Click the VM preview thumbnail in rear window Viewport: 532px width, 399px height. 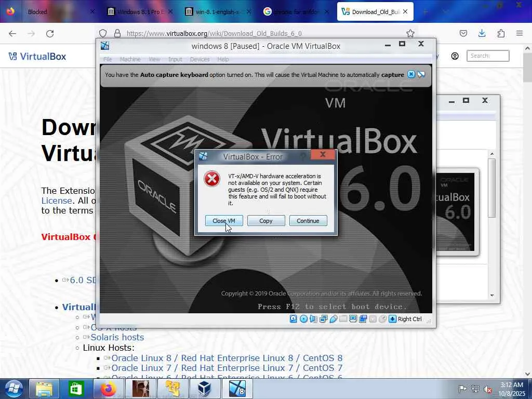(x=457, y=212)
